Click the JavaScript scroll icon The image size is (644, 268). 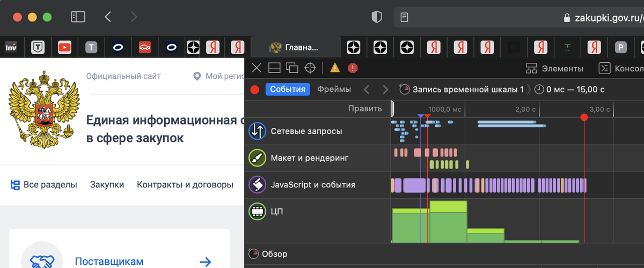[x=258, y=185]
